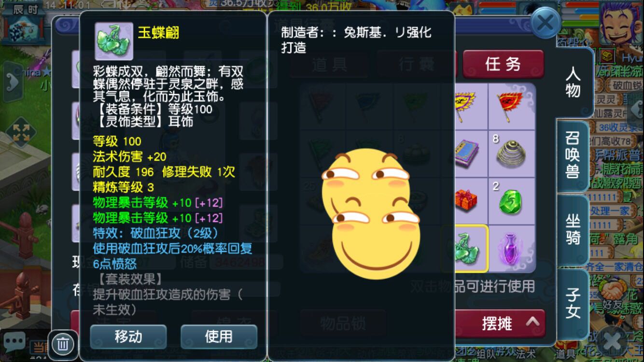Select the green jade gem item
Screen dimensions: 644x362
[512, 201]
